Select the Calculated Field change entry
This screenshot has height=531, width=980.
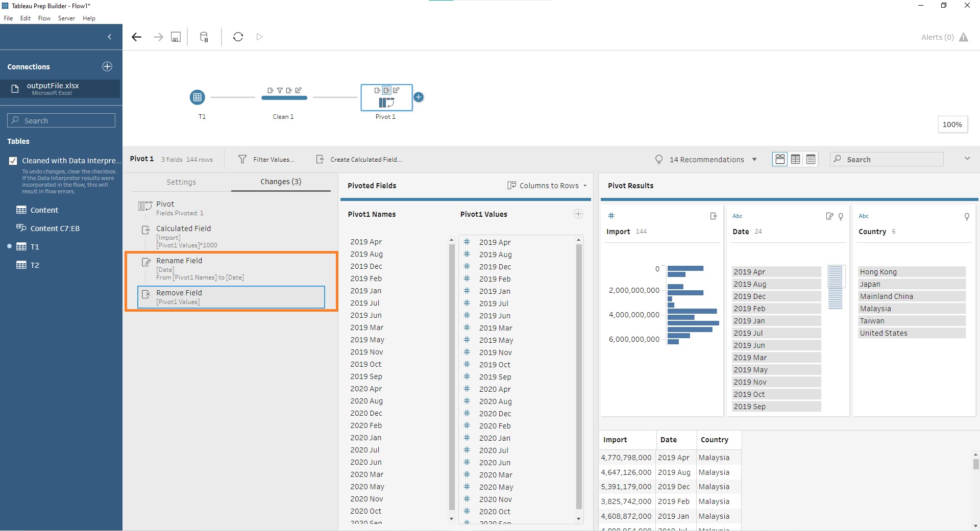(x=231, y=237)
